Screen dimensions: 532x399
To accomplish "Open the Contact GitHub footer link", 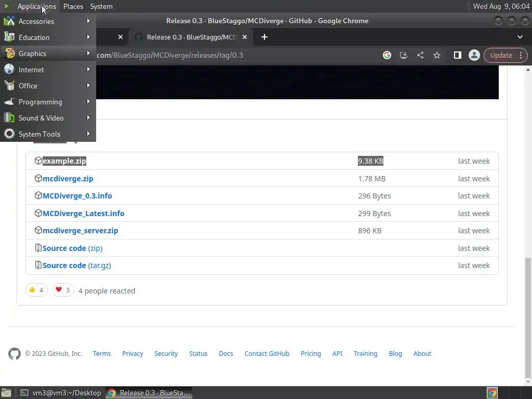I will (x=267, y=353).
